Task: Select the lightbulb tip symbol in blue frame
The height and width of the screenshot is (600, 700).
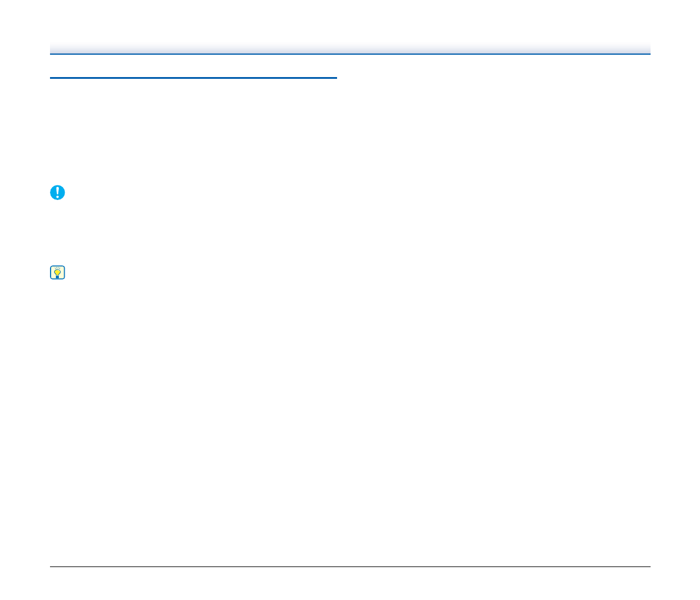Action: click(57, 272)
